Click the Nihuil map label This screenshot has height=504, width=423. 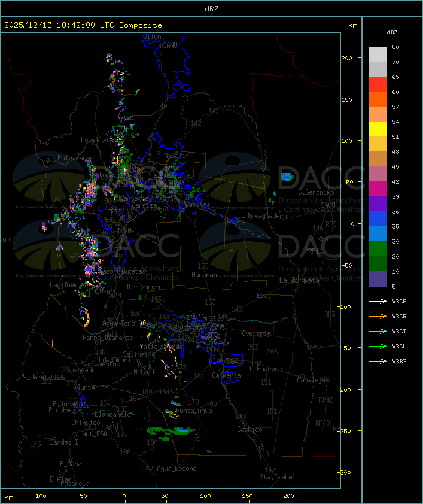click(x=145, y=372)
